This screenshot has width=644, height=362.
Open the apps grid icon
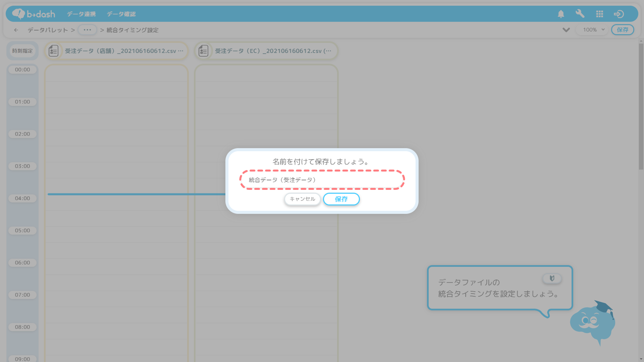599,14
